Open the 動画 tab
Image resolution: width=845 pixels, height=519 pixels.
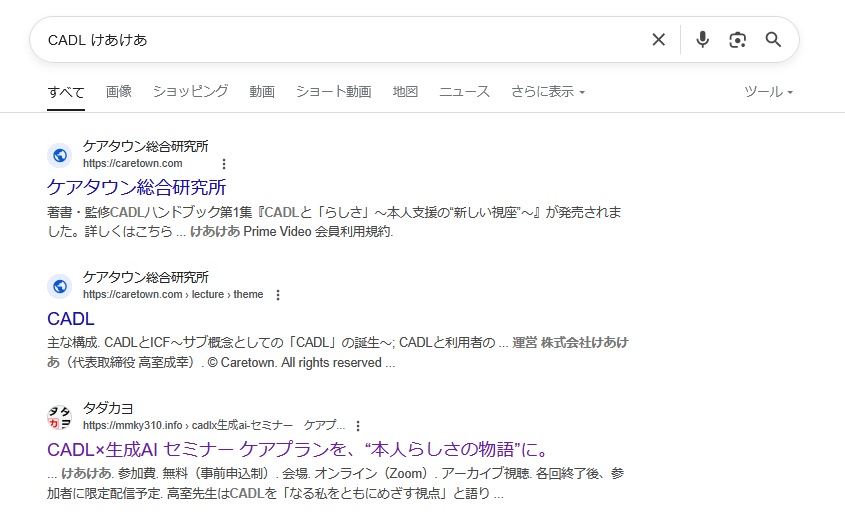tap(262, 92)
